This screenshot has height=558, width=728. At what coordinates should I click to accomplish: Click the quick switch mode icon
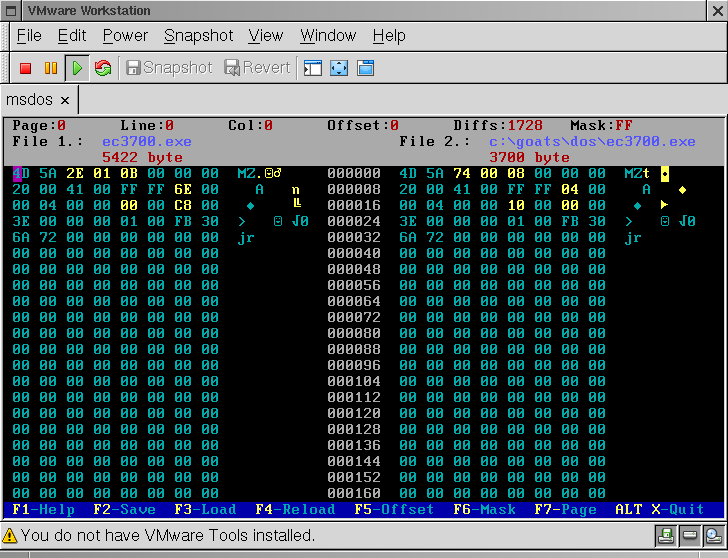click(365, 68)
